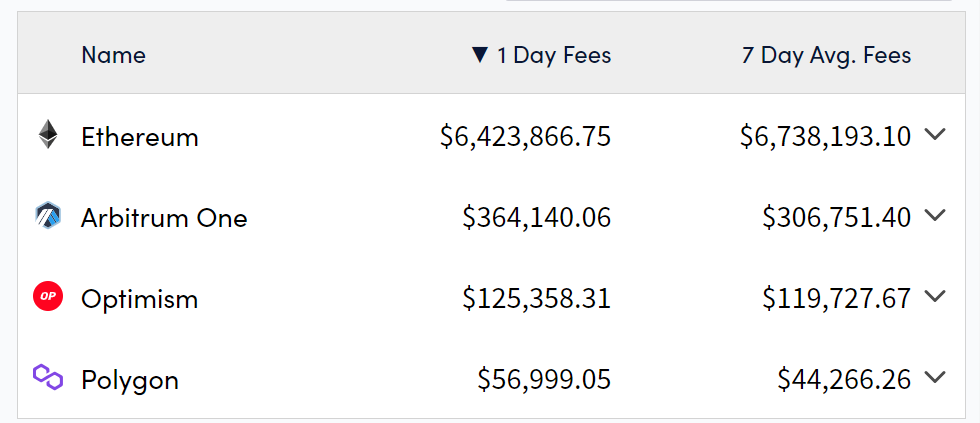The height and width of the screenshot is (423, 980).
Task: Click Polygon's 7 day average $44,266.26
Action: [844, 380]
